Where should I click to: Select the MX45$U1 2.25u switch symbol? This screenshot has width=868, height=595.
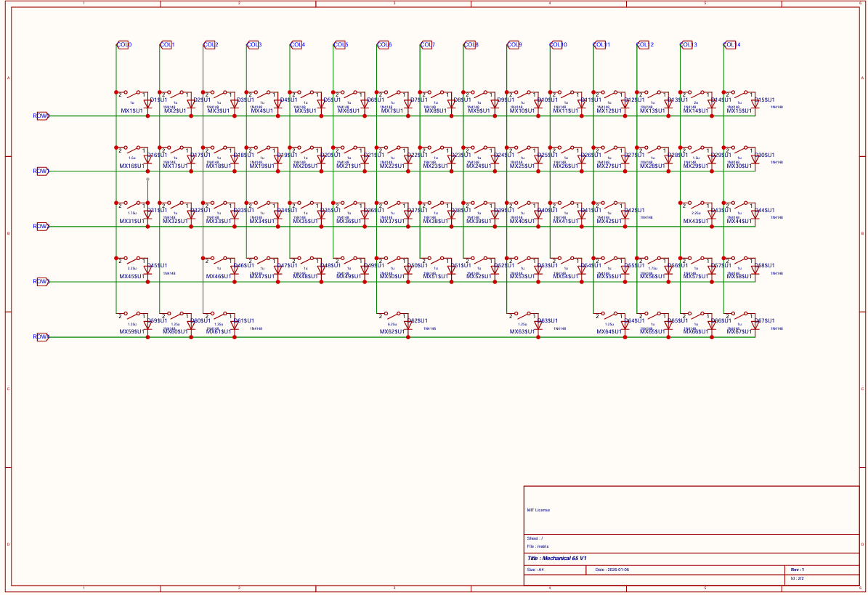[x=132, y=259]
